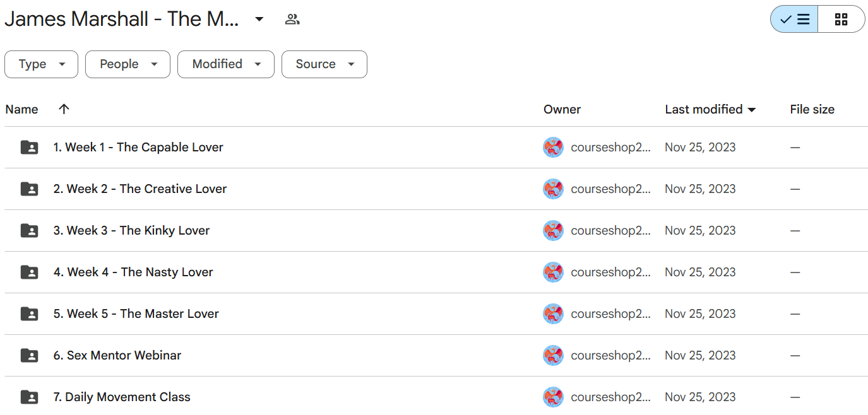
Task: Click the shared folder icon for Week 5
Action: click(x=29, y=314)
